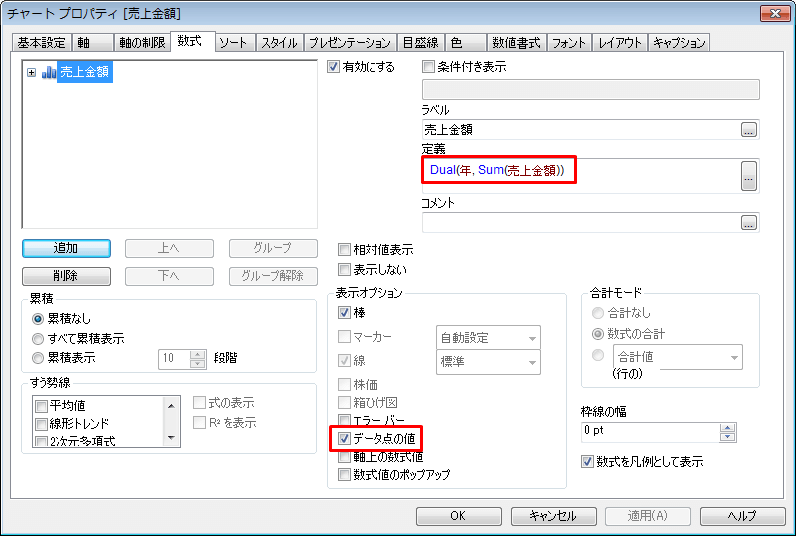Open the ellipsis editor button for コメント
This screenshot has height=536, width=796.
pos(748,222)
